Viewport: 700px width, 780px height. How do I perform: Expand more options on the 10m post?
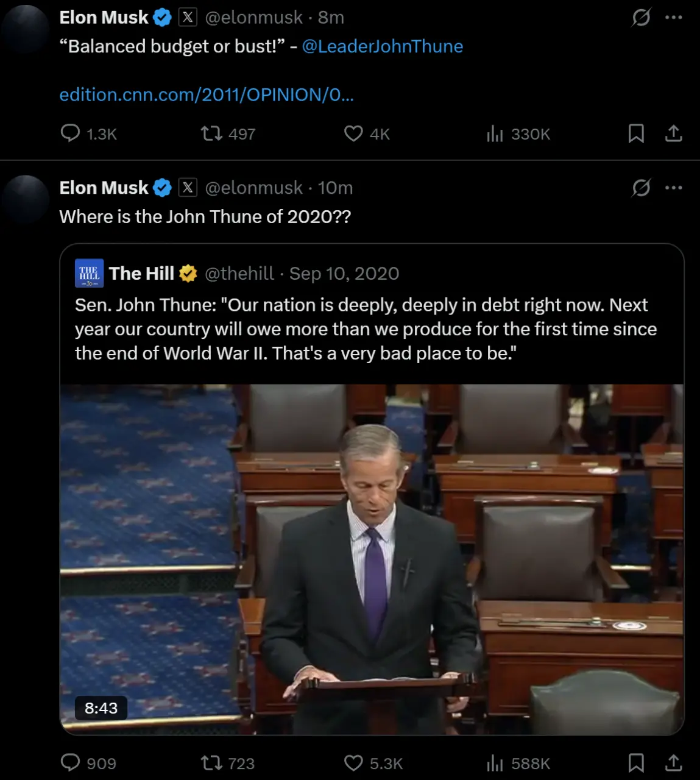673,188
